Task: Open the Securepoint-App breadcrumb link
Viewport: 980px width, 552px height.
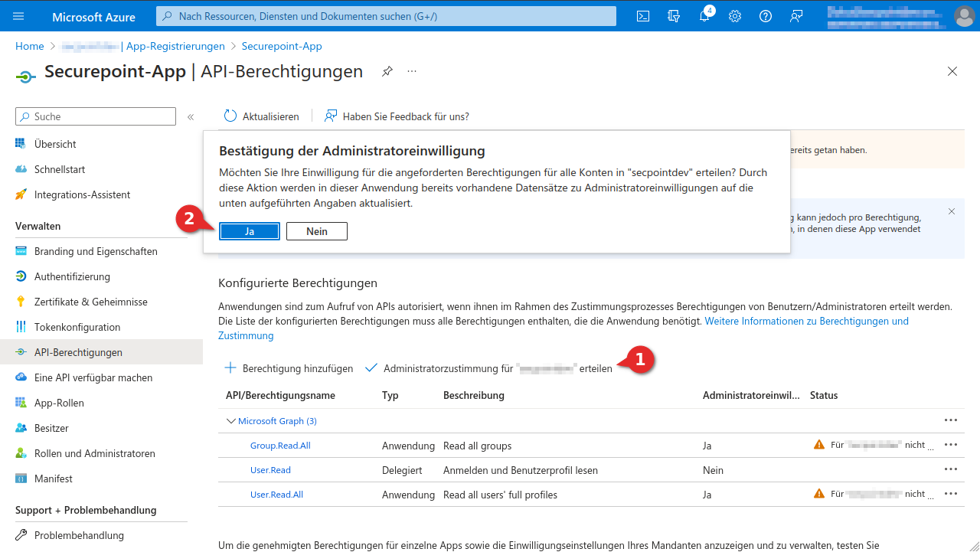Action: (282, 46)
